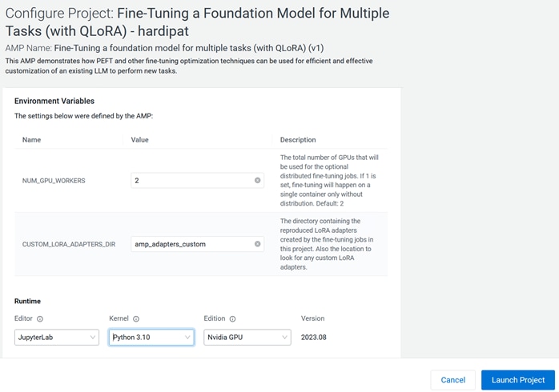The image size is (559, 392).
Task: Clear the NUM_GPU_WORKERS value field
Action: (257, 181)
